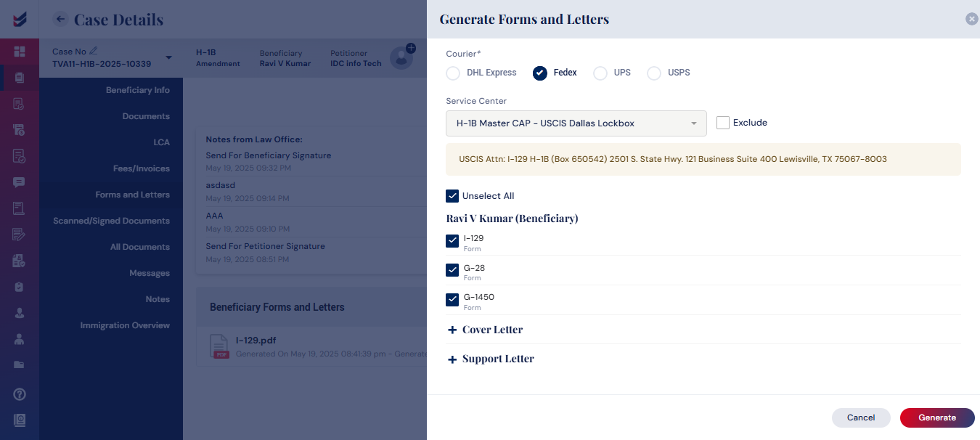Select DHL Express courier
This screenshot has width=980, height=440.
pyautogui.click(x=453, y=73)
